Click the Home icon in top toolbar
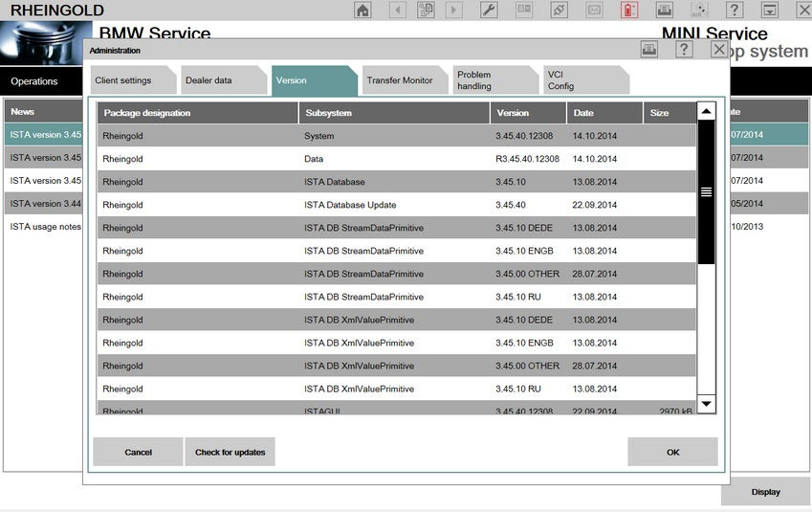Viewport: 812px width, 512px height. (363, 11)
